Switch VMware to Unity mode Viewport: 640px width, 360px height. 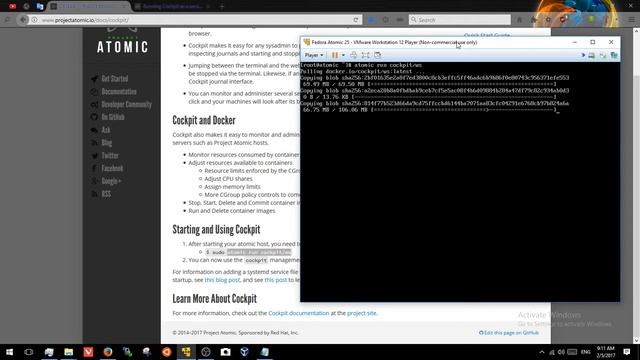coord(378,55)
